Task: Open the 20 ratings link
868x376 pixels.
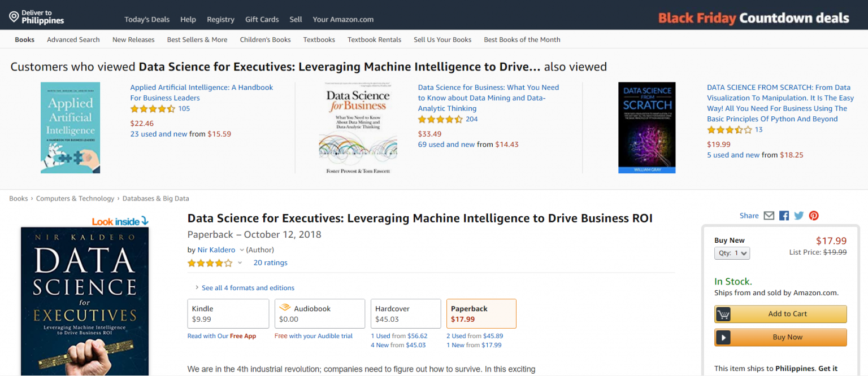Action: [270, 263]
